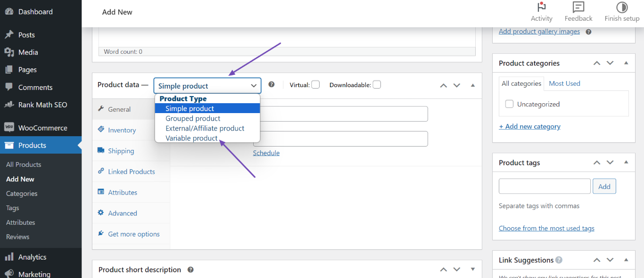The image size is (644, 278).
Task: Select External/Affiliate product option
Action: pos(207,128)
